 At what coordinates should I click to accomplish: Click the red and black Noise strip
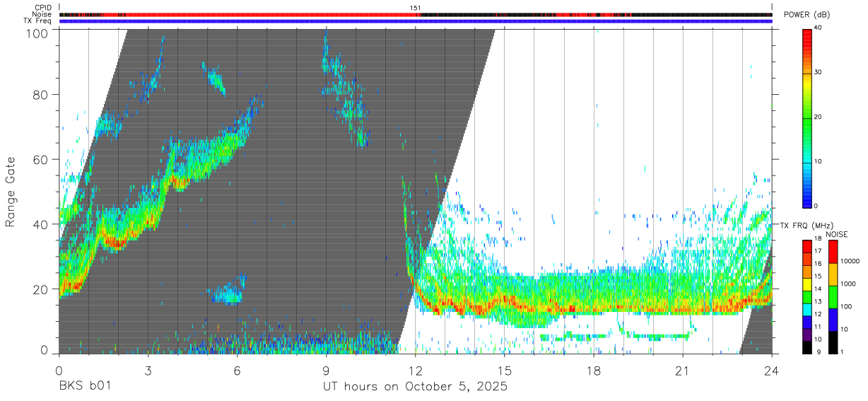coord(416,15)
